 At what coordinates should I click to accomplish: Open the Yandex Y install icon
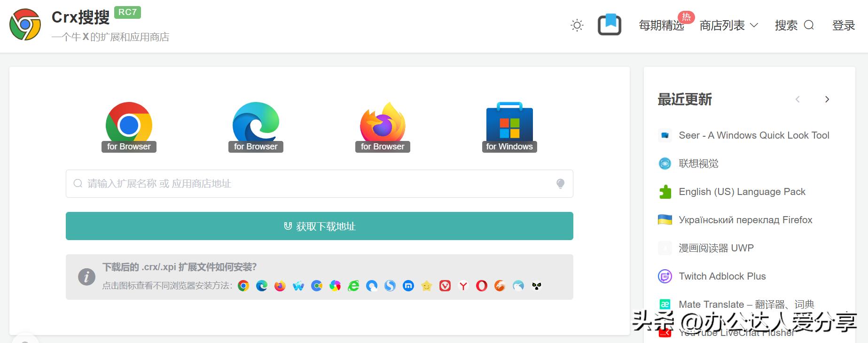point(463,286)
